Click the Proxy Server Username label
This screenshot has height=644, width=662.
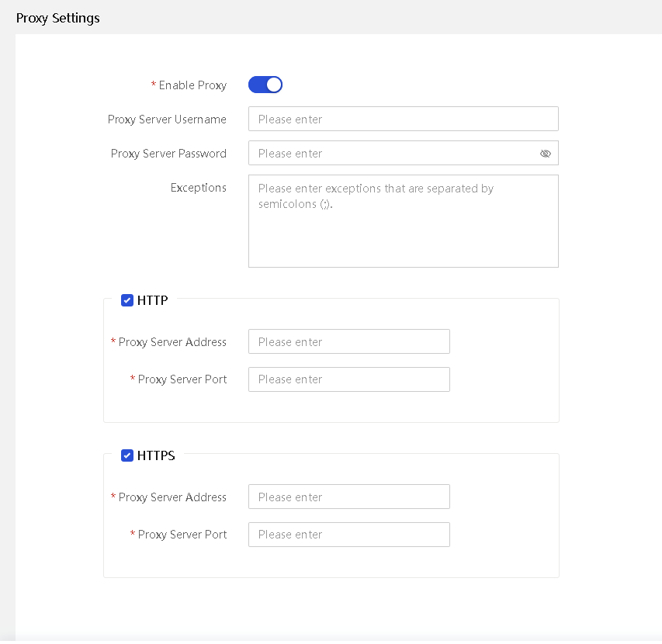[x=167, y=119]
